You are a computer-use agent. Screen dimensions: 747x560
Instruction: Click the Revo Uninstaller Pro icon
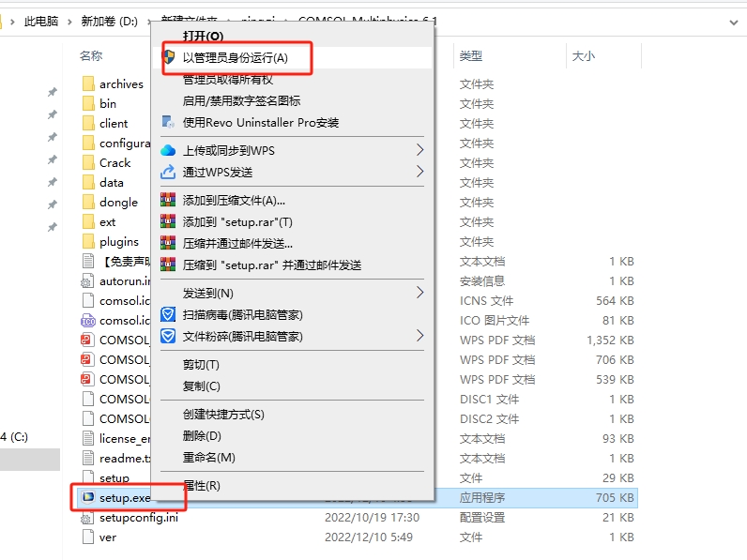(168, 122)
